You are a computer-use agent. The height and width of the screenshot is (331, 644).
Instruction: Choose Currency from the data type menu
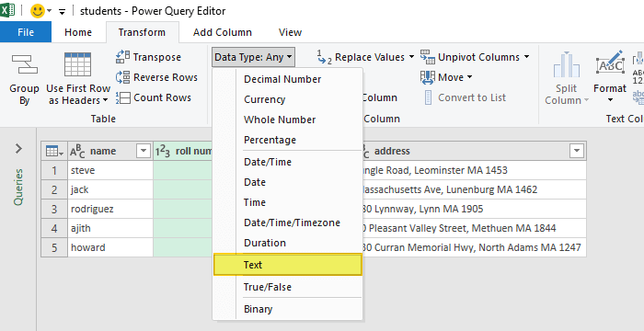tap(287, 99)
